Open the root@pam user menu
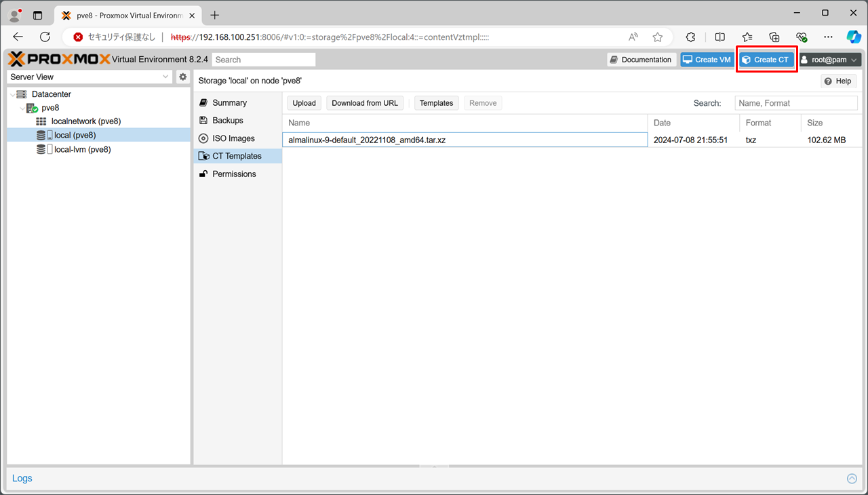Image resolution: width=868 pixels, height=495 pixels. (x=830, y=60)
